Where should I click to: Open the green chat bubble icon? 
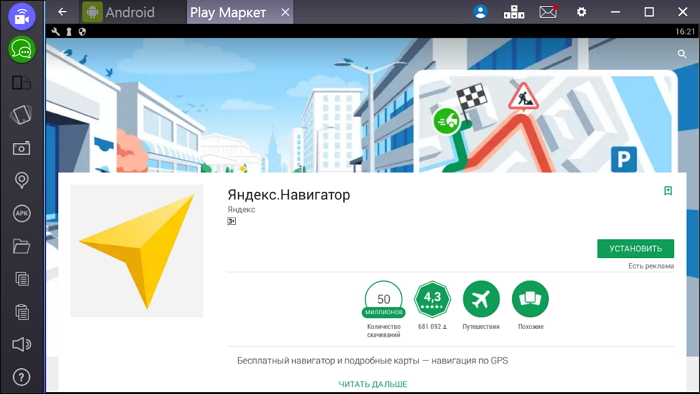(x=21, y=50)
